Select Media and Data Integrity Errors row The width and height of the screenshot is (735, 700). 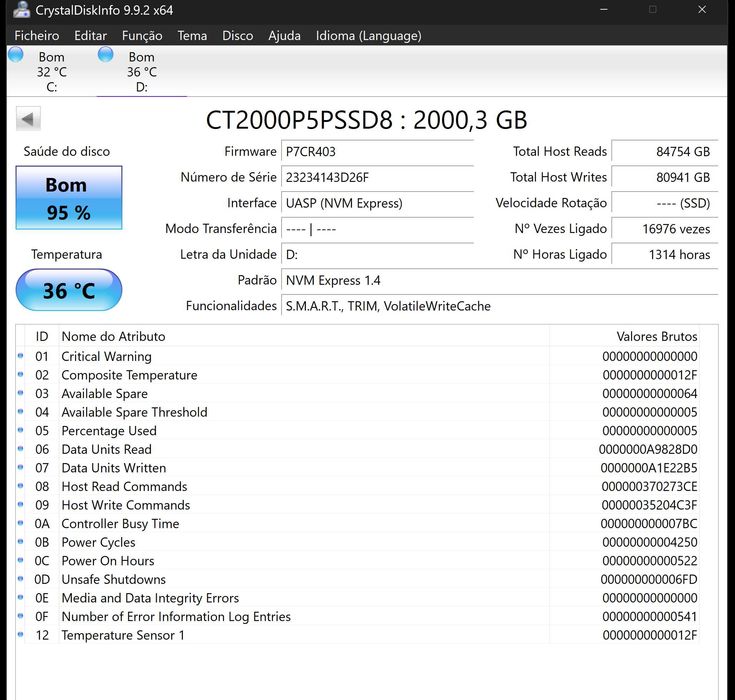pyautogui.click(x=358, y=598)
